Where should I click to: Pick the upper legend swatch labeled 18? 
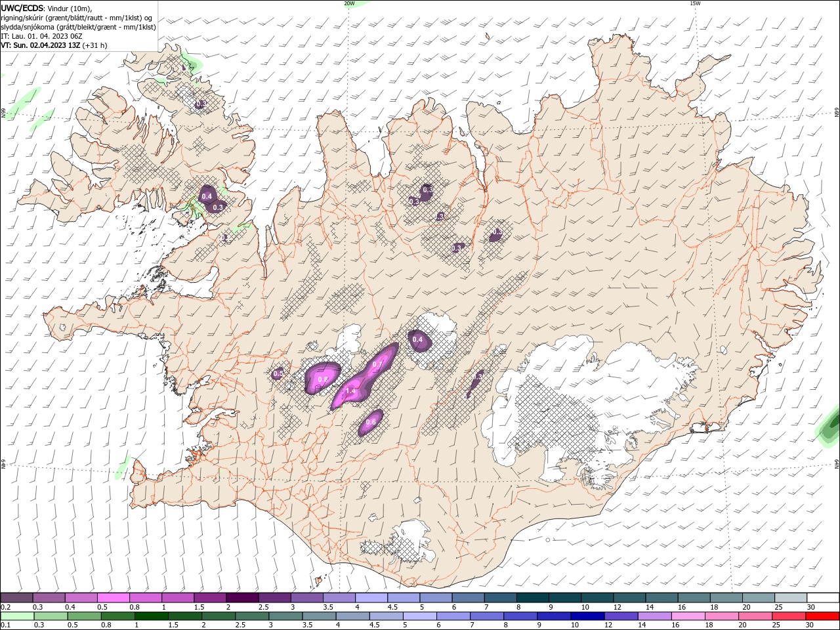(x=726, y=598)
